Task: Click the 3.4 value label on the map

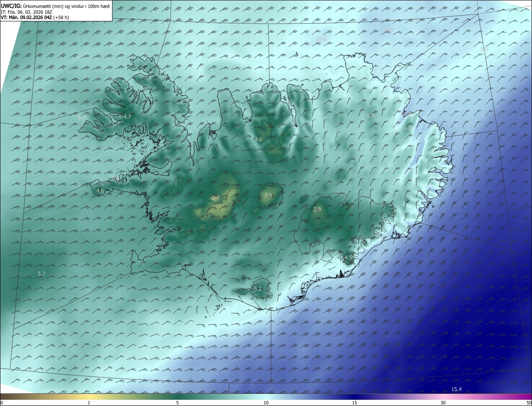Action: click(268, 195)
